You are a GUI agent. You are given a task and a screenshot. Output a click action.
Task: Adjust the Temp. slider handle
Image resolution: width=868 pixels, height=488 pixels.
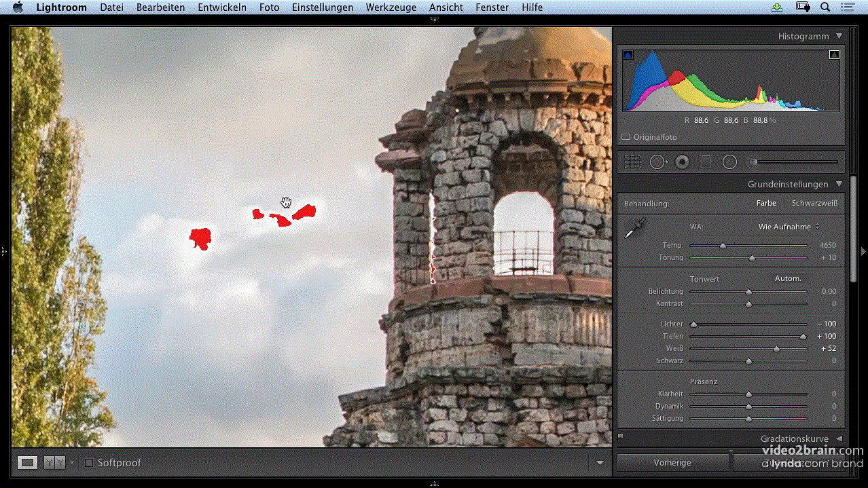click(x=723, y=246)
